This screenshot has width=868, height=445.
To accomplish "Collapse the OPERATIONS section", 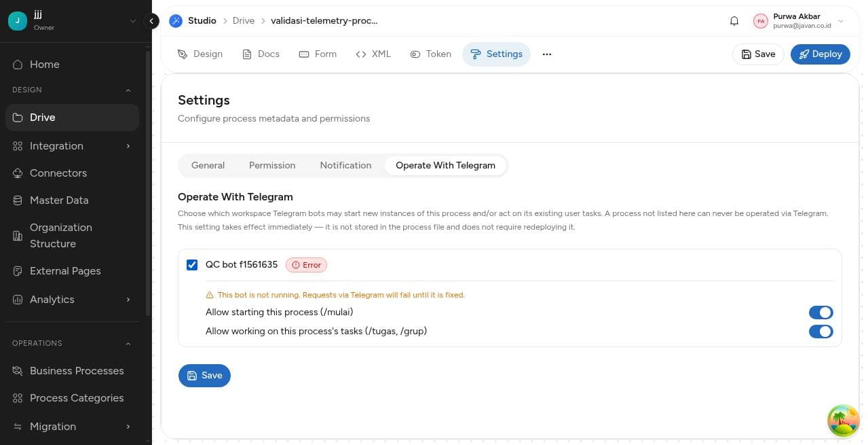I will [128, 344].
